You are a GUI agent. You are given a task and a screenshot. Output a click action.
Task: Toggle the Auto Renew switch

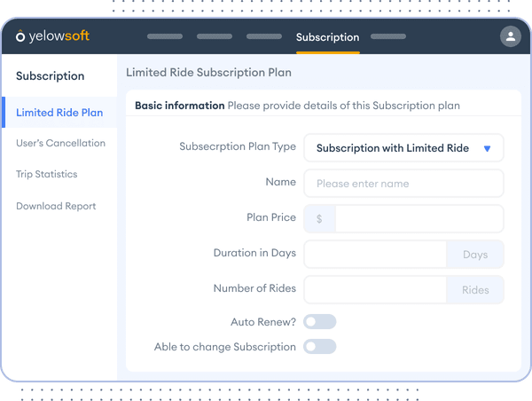[320, 322]
